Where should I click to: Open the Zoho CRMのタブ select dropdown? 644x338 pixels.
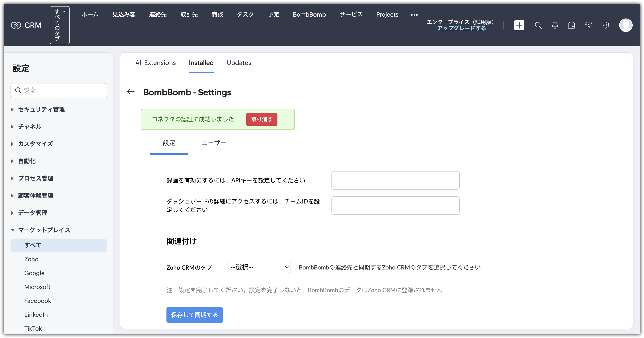pyautogui.click(x=259, y=267)
